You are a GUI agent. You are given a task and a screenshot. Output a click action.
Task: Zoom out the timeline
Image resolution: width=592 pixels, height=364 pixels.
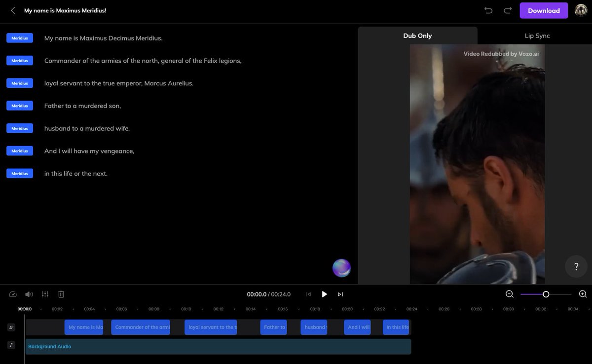pos(510,294)
